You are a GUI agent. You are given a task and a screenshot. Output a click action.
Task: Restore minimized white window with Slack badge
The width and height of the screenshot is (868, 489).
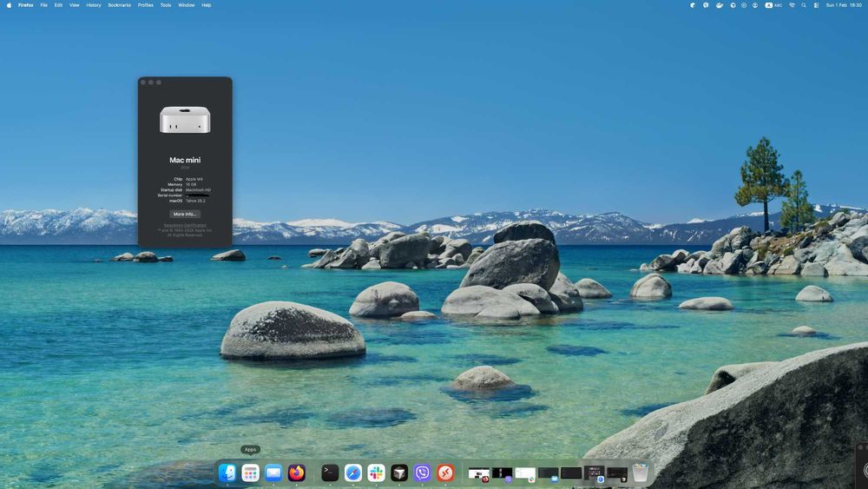pyautogui.click(x=525, y=473)
